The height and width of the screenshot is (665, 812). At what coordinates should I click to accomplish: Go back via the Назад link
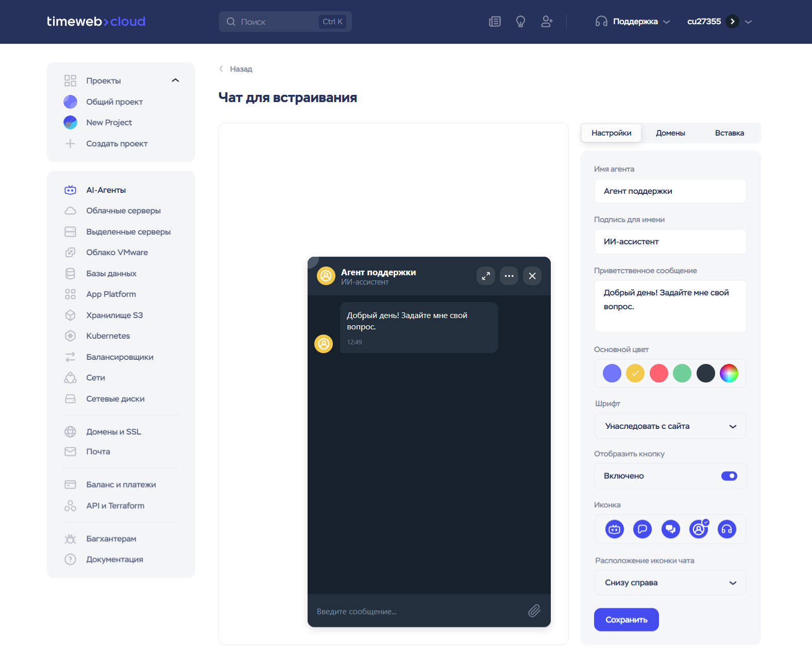click(x=240, y=69)
